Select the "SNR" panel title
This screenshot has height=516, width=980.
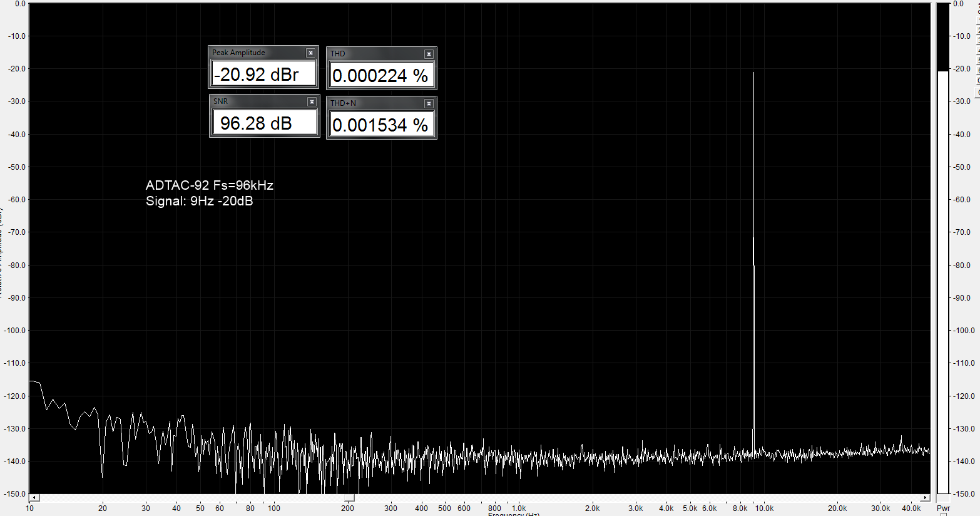(220, 101)
